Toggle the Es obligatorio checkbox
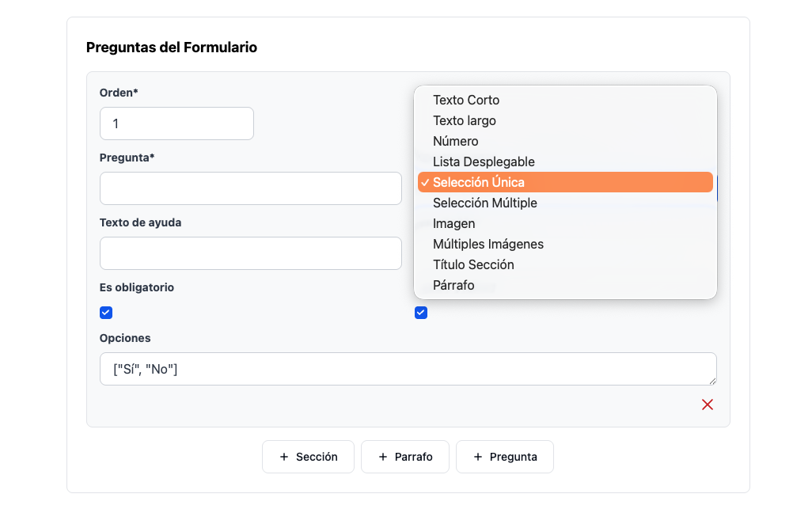Viewport: 812px width, 509px height. click(106, 313)
